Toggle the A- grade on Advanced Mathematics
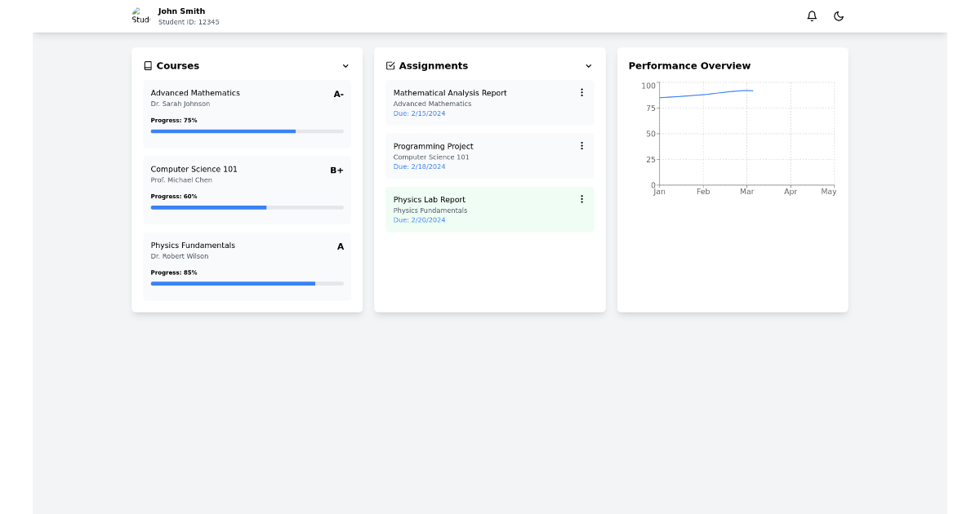The width and height of the screenshot is (980, 514). coord(338,94)
